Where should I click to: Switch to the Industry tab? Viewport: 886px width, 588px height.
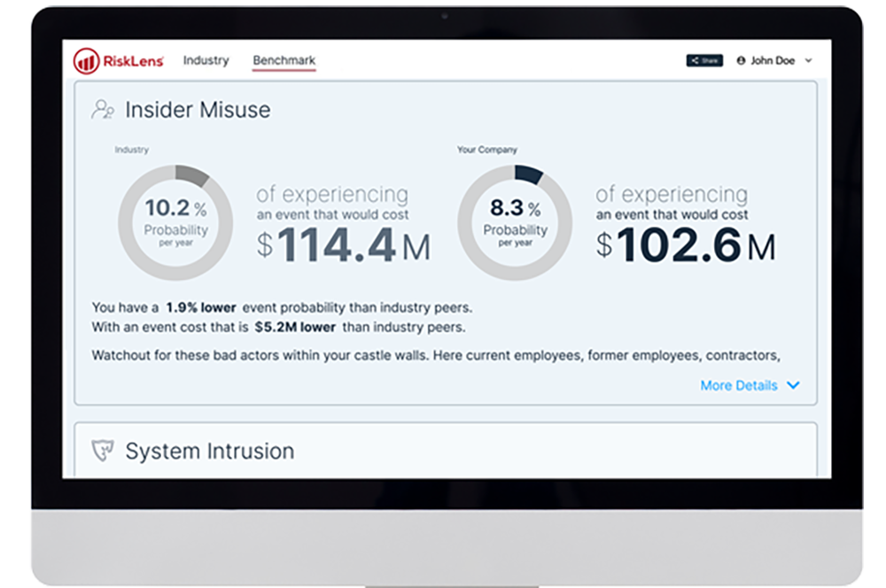[206, 59]
